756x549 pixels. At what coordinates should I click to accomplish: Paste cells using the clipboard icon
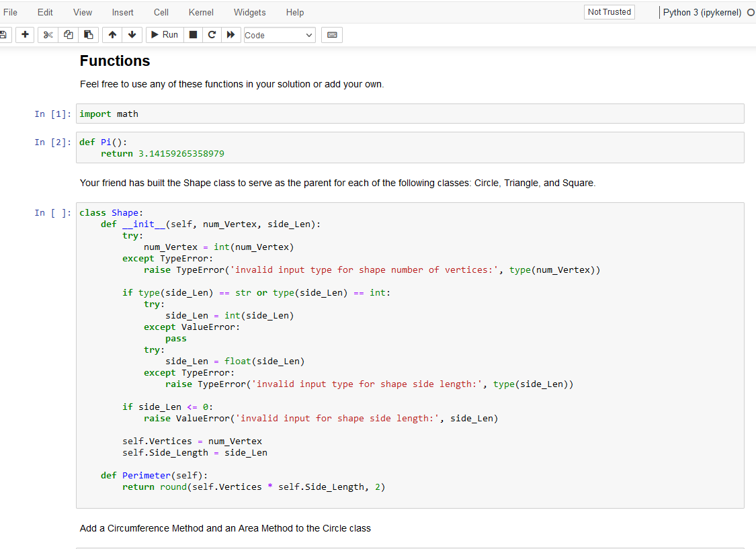tap(88, 35)
